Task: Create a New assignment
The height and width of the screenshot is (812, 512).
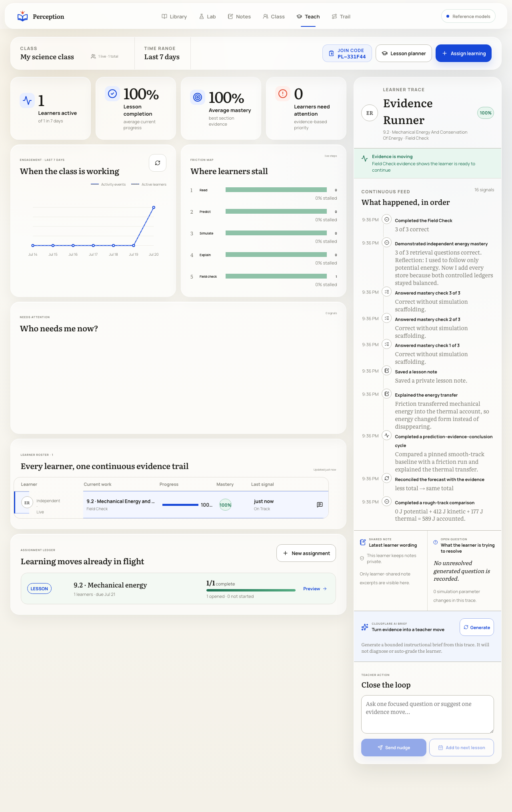Action: (x=306, y=553)
